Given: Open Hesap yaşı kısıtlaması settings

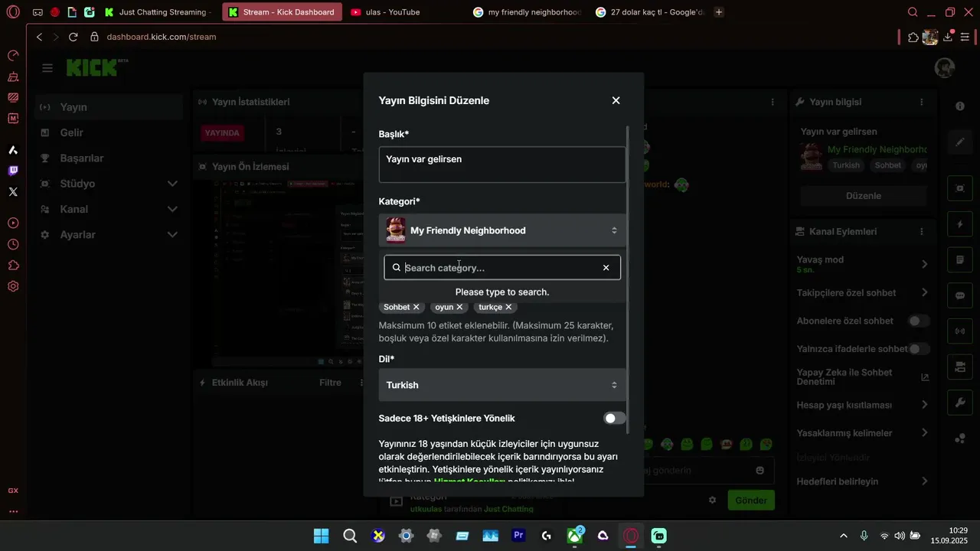Looking at the screenshot, I should [863, 405].
